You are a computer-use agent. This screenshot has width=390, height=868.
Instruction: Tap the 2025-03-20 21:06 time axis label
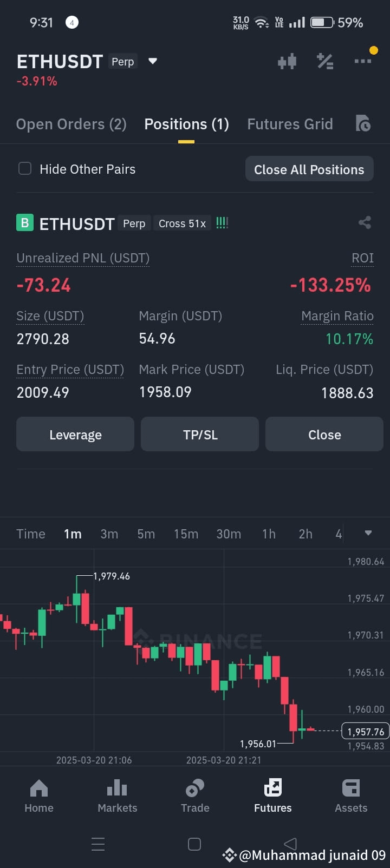[x=94, y=760]
